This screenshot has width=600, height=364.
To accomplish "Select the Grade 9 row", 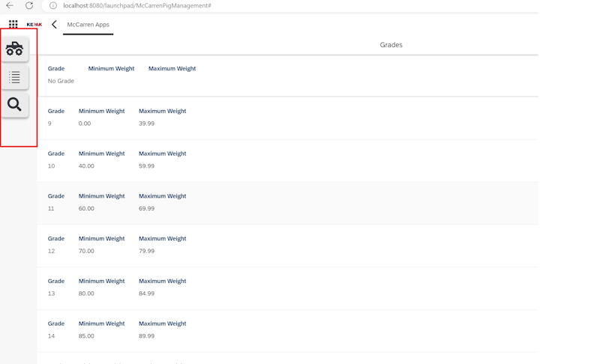I will pyautogui.click(x=287, y=118).
